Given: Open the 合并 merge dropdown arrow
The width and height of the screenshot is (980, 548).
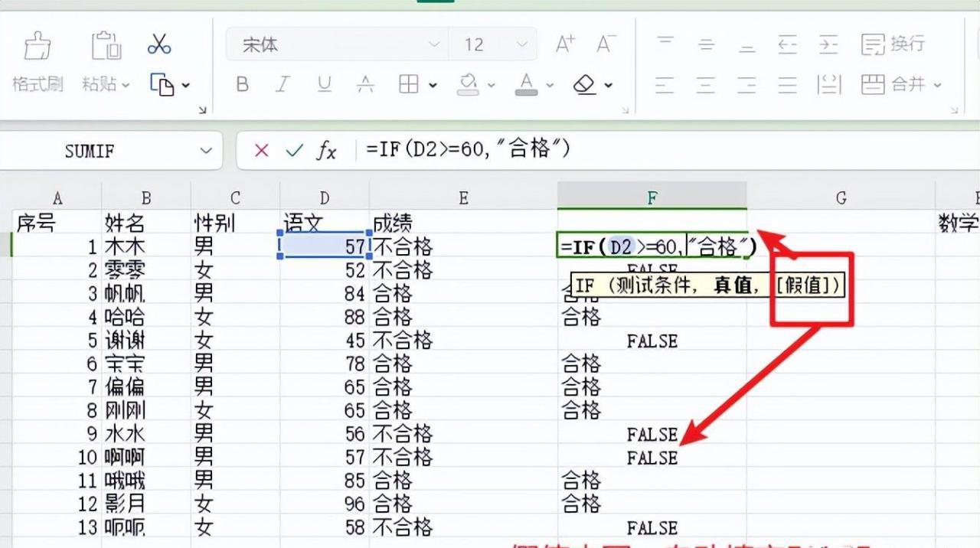Looking at the screenshot, I should (x=938, y=86).
